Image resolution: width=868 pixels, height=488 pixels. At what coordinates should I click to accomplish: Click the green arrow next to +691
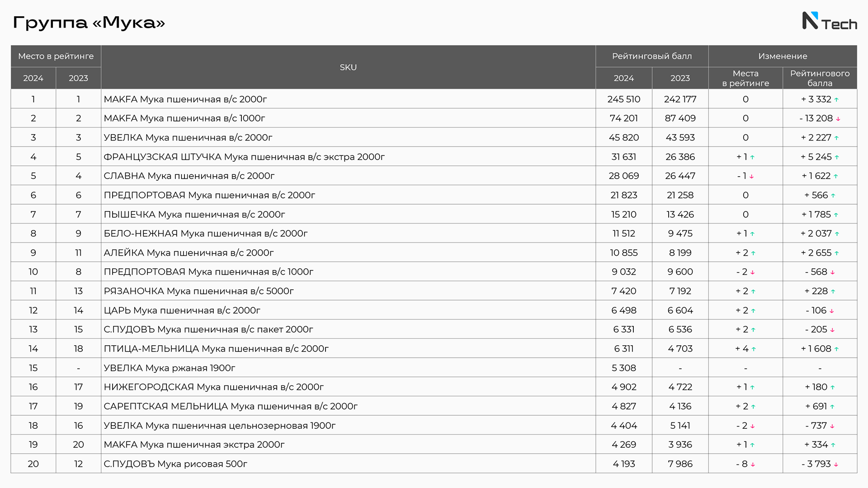832,407
